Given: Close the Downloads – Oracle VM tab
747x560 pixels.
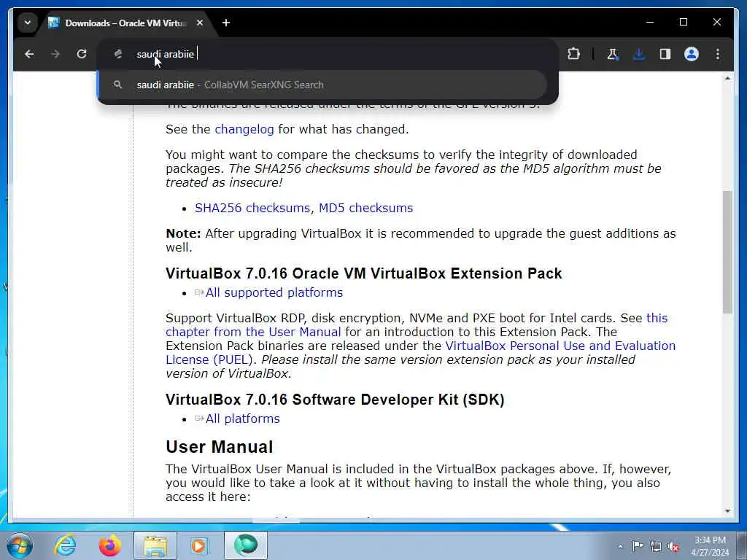Looking at the screenshot, I should 200,23.
